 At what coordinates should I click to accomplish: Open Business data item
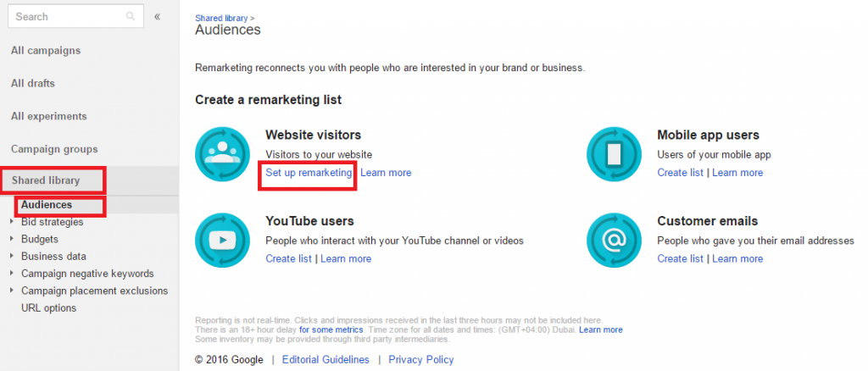[53, 257]
